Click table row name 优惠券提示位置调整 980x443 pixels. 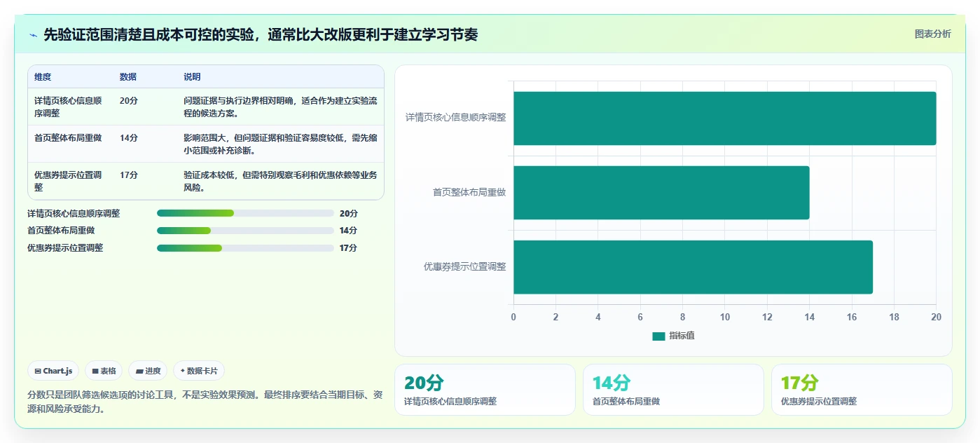coord(69,181)
